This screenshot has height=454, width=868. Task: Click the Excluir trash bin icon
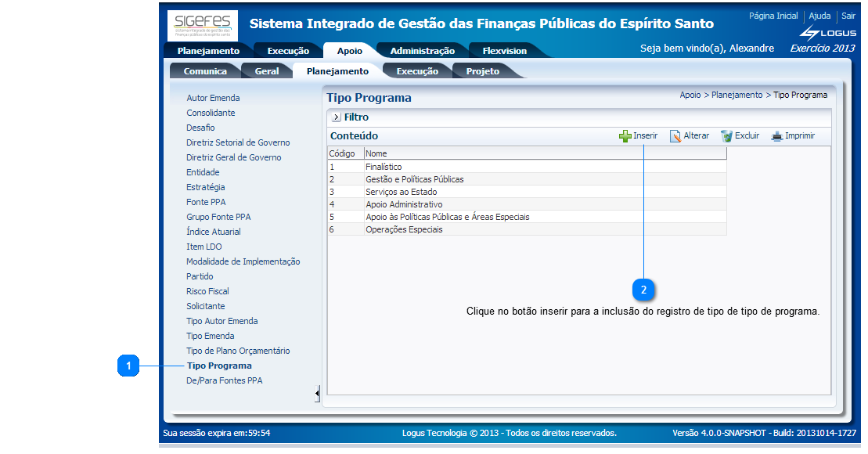[726, 136]
